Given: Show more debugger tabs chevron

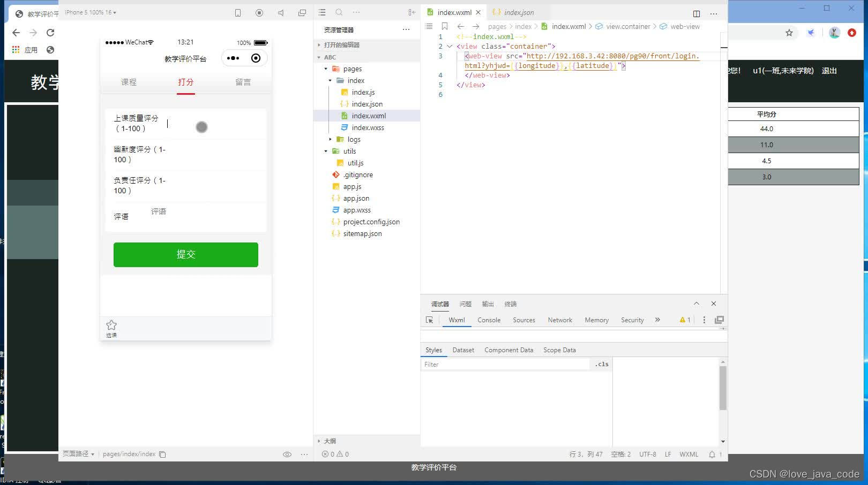Looking at the screenshot, I should click(x=657, y=320).
